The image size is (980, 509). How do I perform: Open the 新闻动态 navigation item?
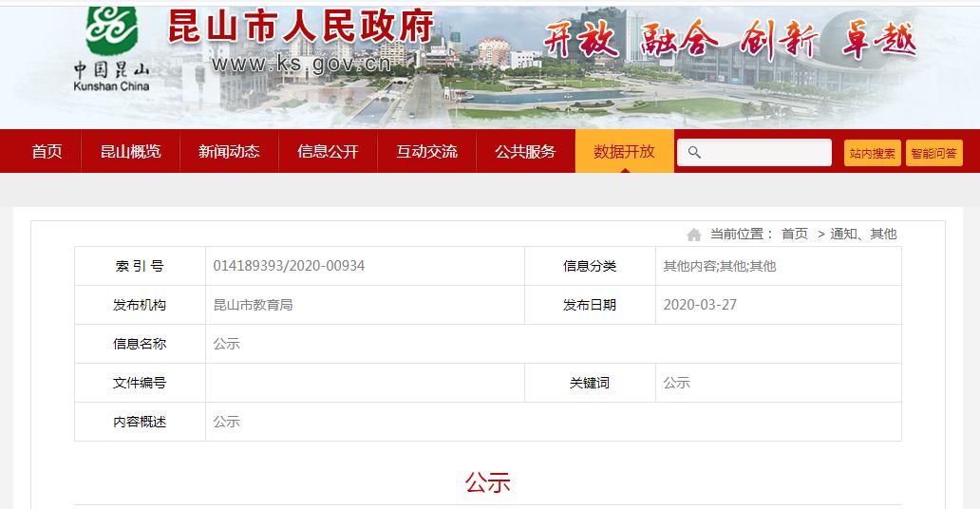[x=229, y=151]
